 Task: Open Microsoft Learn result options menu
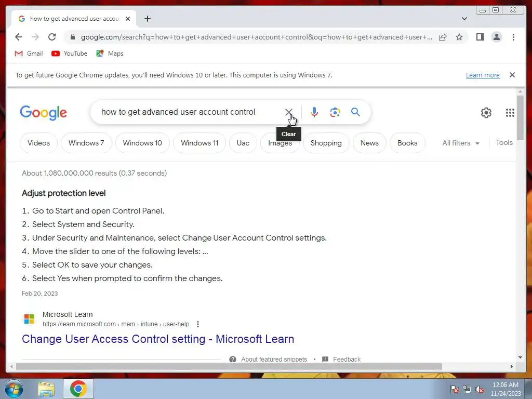point(198,324)
